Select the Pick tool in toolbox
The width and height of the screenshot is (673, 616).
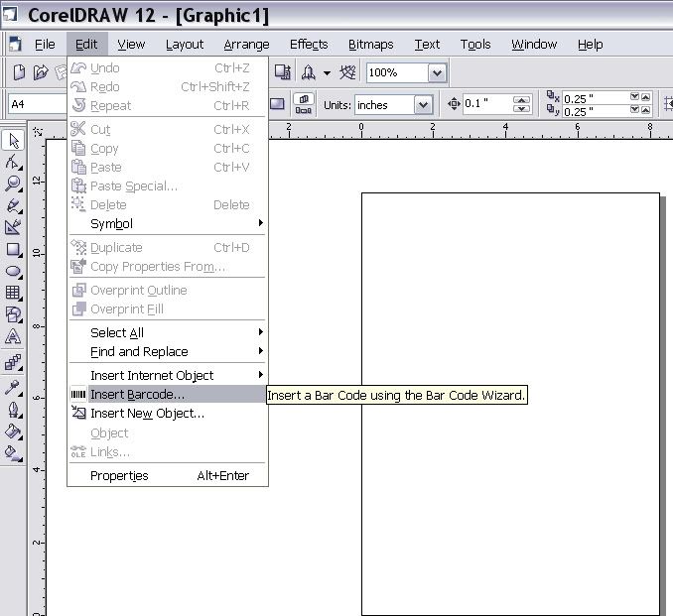coord(13,140)
